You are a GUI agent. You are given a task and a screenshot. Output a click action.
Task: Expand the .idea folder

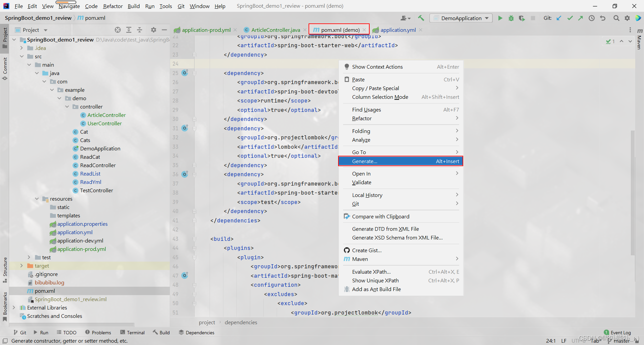(22, 48)
